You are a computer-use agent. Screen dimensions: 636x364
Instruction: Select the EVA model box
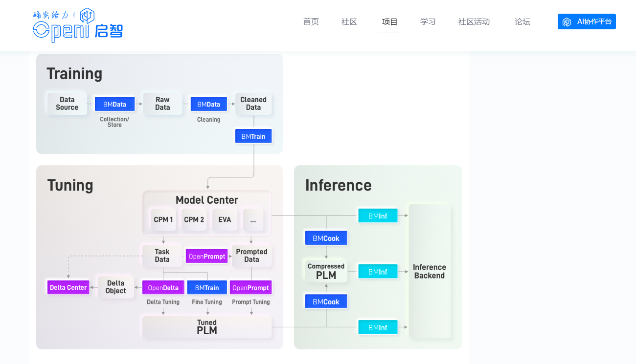click(x=225, y=220)
